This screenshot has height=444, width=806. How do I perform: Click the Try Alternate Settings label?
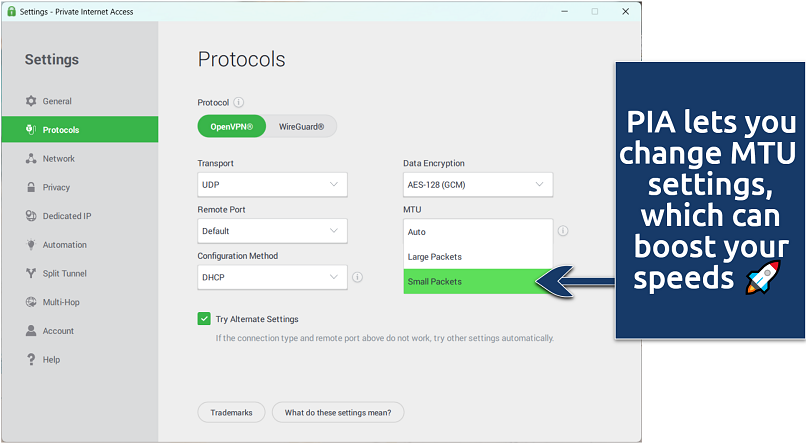[x=257, y=319]
